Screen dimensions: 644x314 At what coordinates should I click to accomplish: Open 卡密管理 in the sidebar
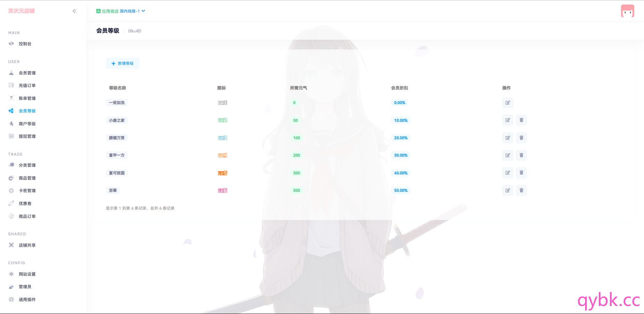(x=27, y=191)
